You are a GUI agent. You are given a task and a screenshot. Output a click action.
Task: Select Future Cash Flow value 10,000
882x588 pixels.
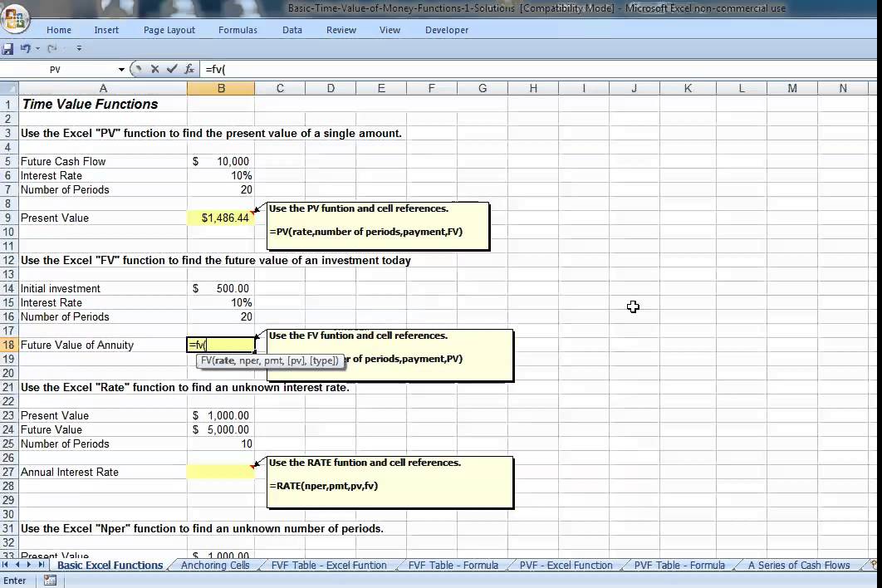click(221, 161)
